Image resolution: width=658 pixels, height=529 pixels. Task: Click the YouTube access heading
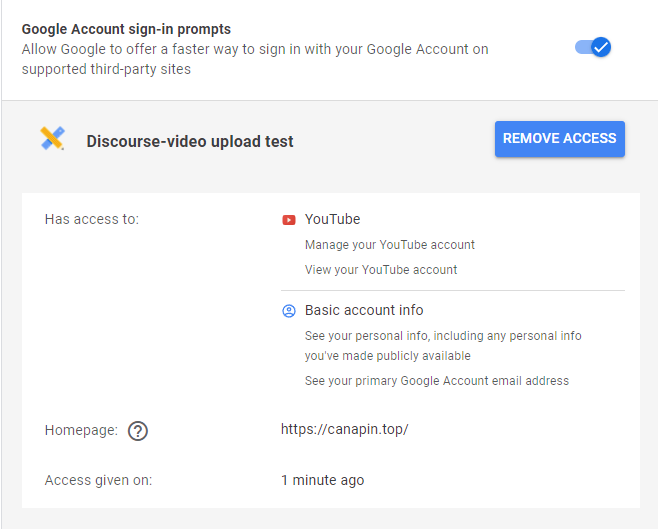[x=332, y=219]
